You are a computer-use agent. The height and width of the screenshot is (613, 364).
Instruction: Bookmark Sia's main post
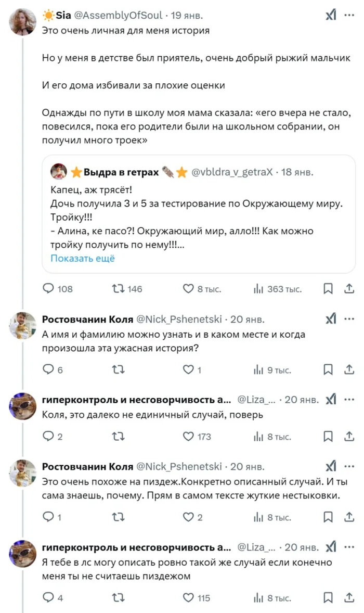pos(328,289)
